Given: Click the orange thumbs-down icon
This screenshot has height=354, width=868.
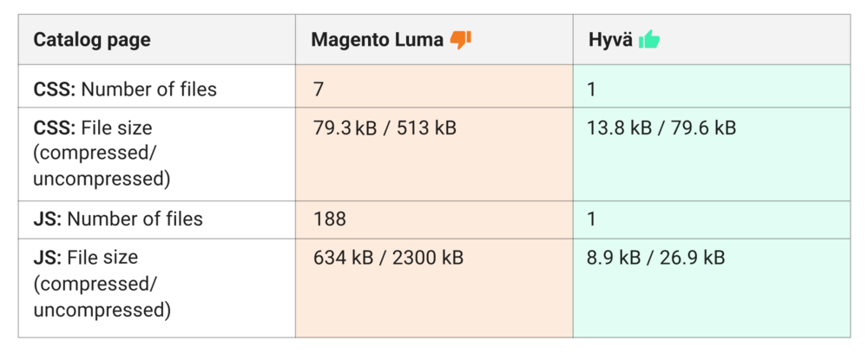Looking at the screenshot, I should (461, 39).
